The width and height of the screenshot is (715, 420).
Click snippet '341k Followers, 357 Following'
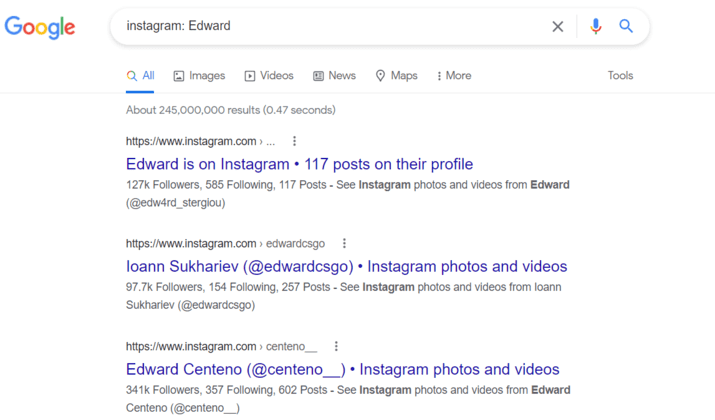(x=348, y=399)
